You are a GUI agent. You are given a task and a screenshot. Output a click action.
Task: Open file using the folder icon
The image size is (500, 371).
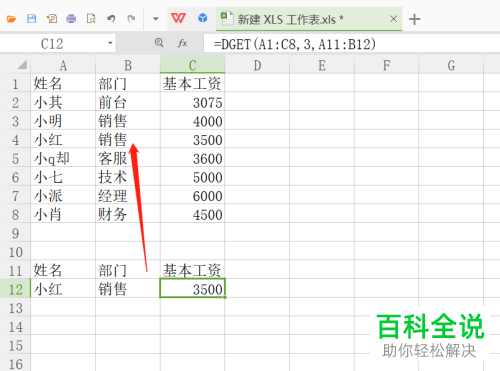pos(11,19)
